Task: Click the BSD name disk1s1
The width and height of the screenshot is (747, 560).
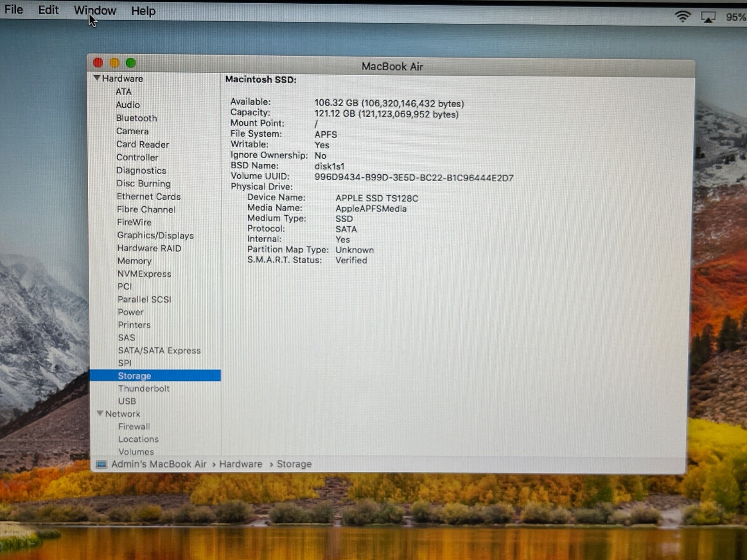Action: coord(329,166)
